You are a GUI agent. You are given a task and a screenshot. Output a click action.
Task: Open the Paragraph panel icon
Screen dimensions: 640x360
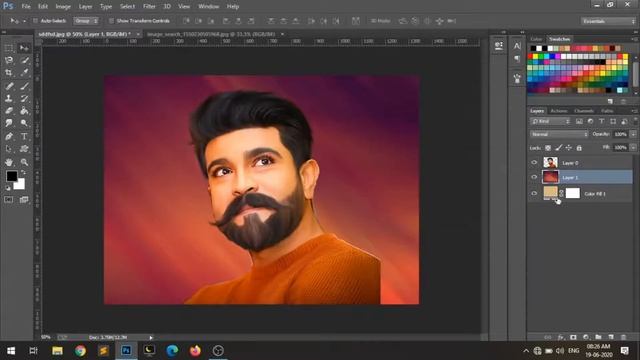click(x=517, y=59)
